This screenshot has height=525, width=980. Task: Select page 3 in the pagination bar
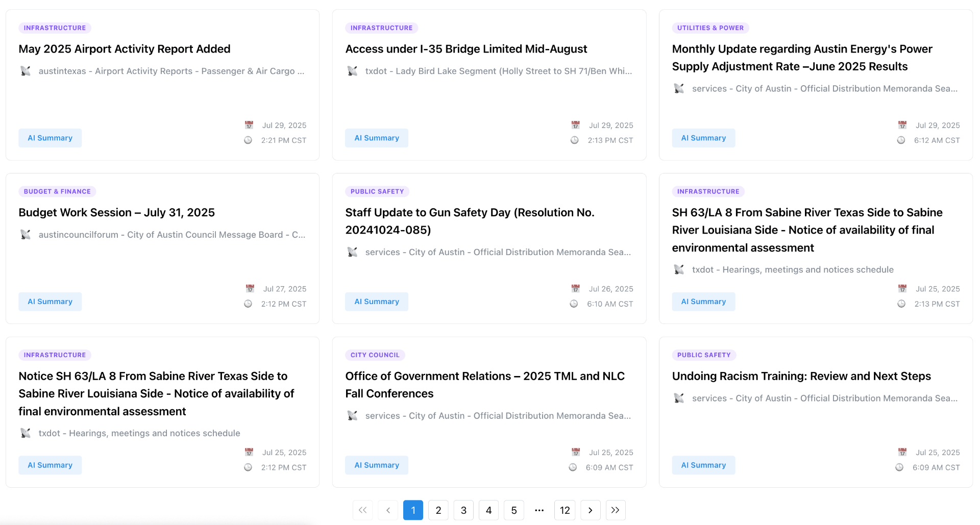click(x=463, y=510)
